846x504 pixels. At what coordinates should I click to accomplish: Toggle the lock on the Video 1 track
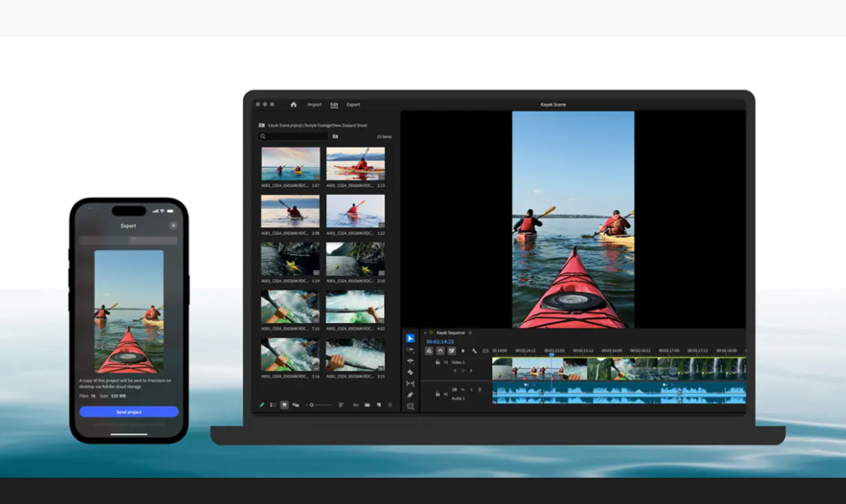(x=437, y=361)
